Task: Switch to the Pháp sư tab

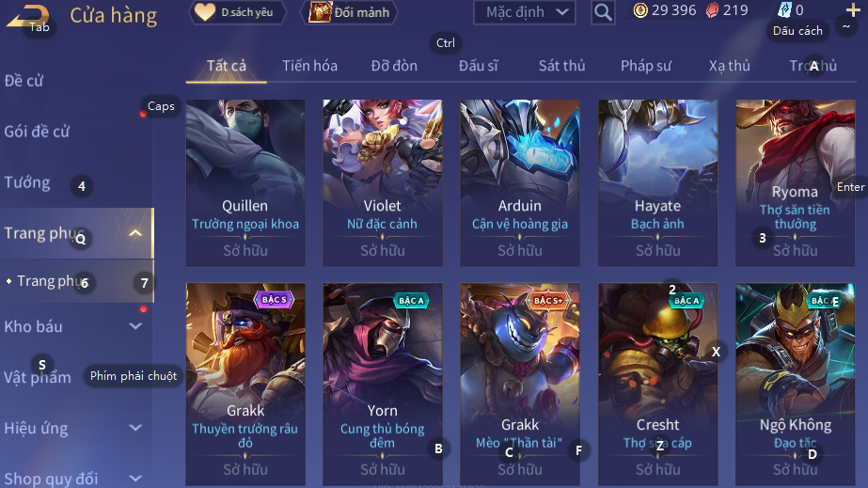Action: 645,66
